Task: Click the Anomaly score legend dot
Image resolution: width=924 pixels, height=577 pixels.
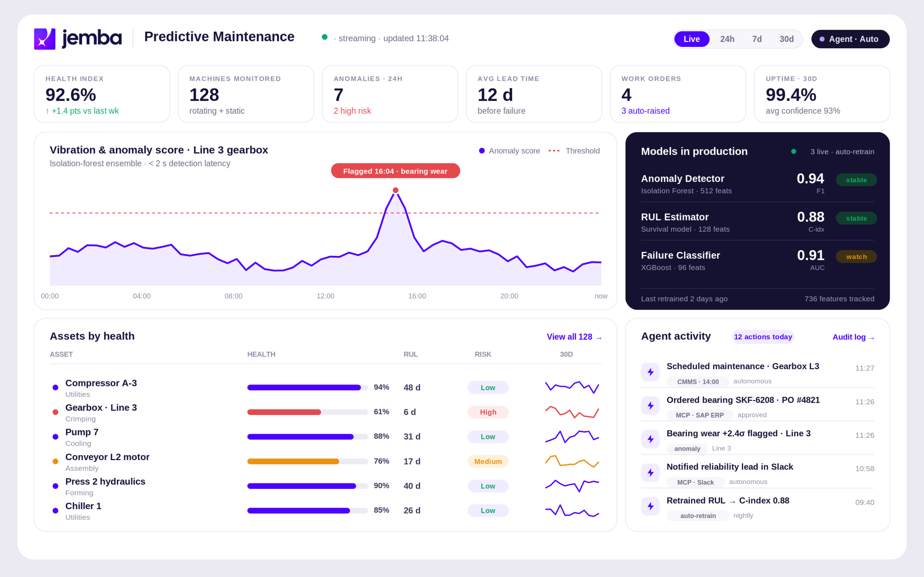Action: click(x=481, y=151)
